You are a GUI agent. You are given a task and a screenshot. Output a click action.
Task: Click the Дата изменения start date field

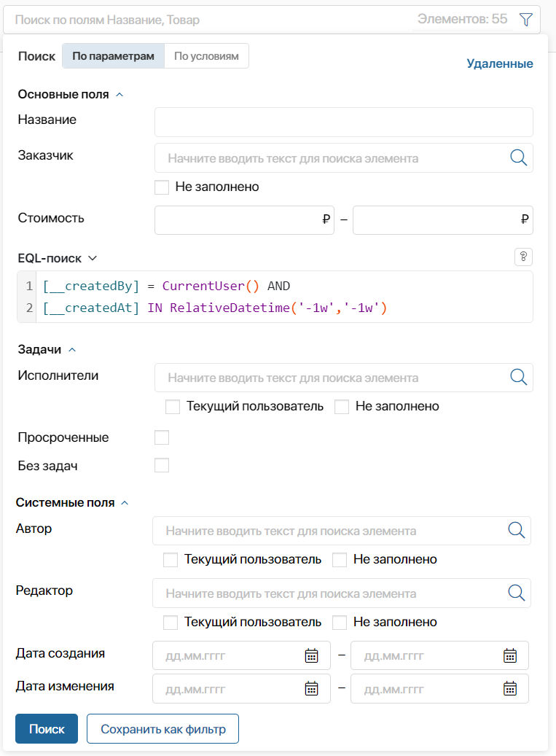tap(241, 688)
